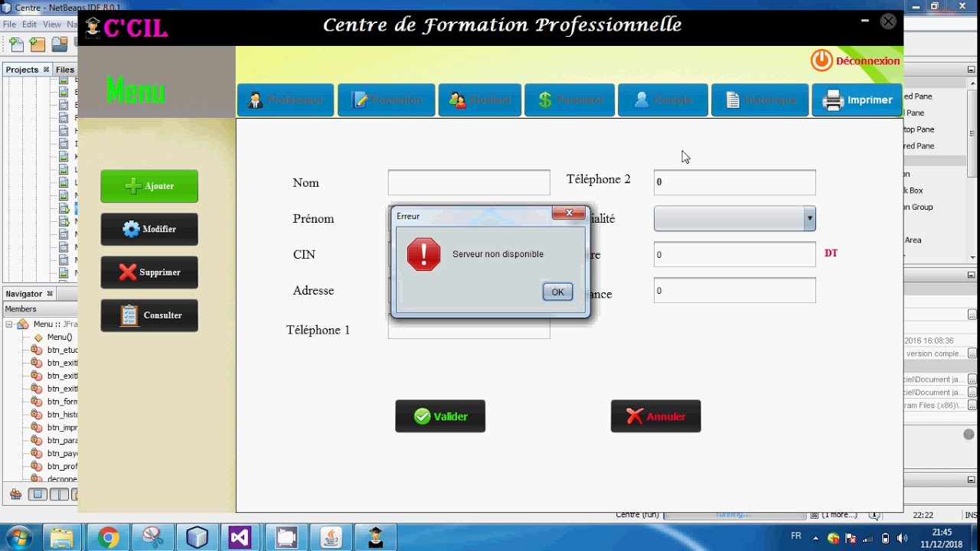
Task: Click the NetBeans Open Project icon
Action: [x=60, y=44]
